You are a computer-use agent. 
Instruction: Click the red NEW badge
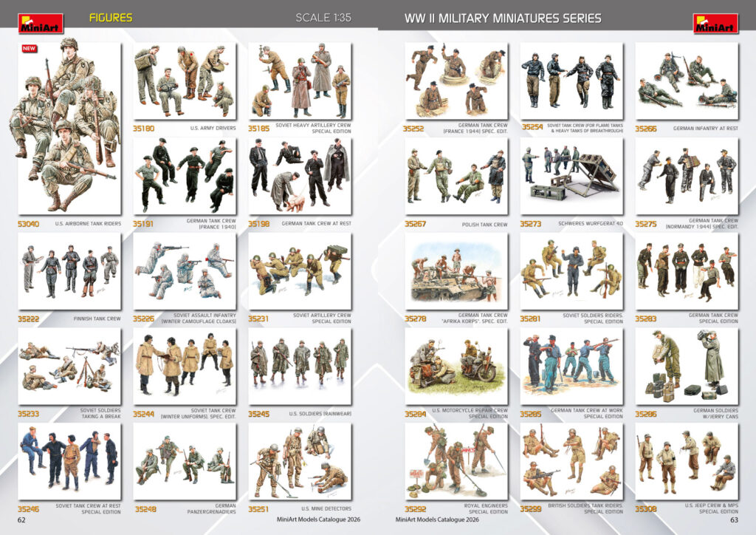30,49
